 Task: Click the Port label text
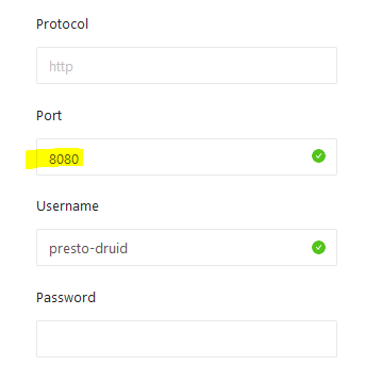49,115
